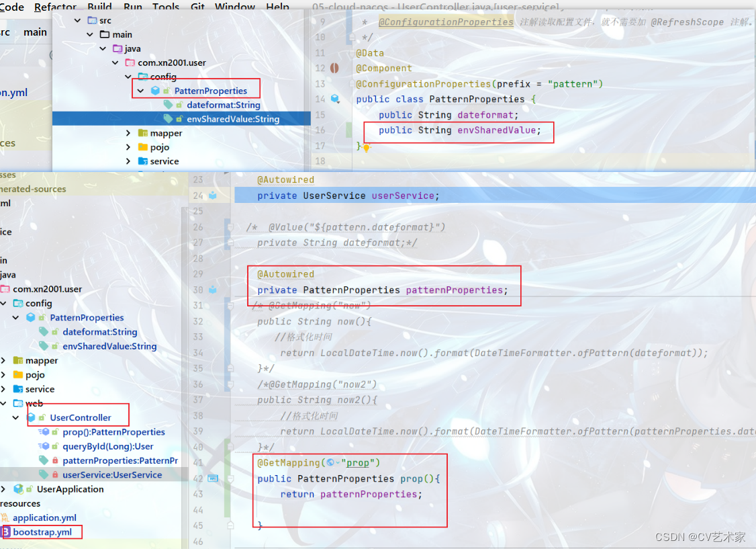
Task: Select UserApplication in project tree
Action: coord(70,489)
